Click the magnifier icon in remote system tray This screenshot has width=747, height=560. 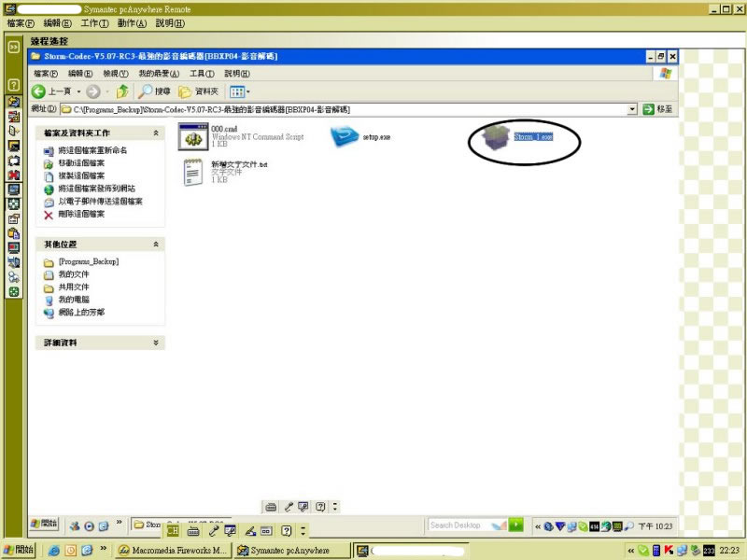click(628, 526)
